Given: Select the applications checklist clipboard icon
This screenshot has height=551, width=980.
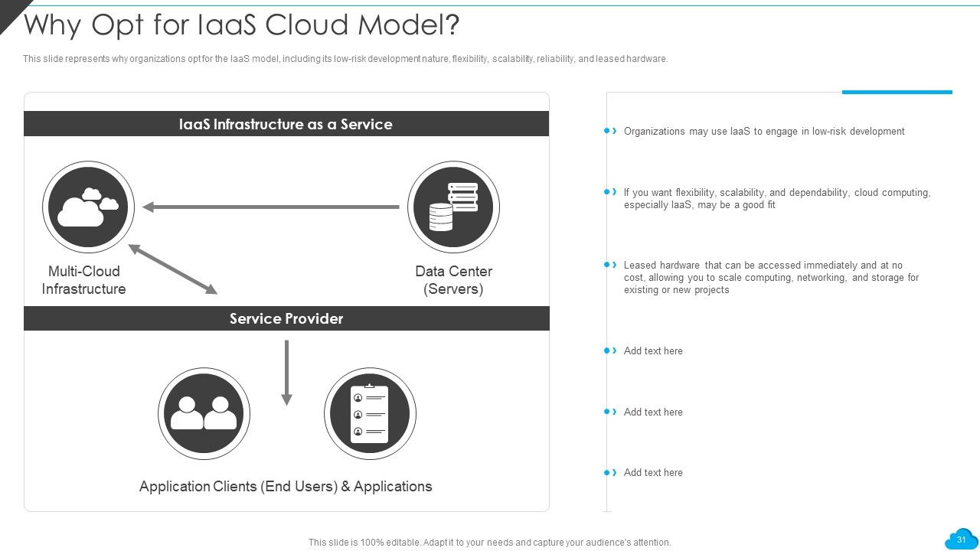Looking at the screenshot, I should tap(370, 413).
